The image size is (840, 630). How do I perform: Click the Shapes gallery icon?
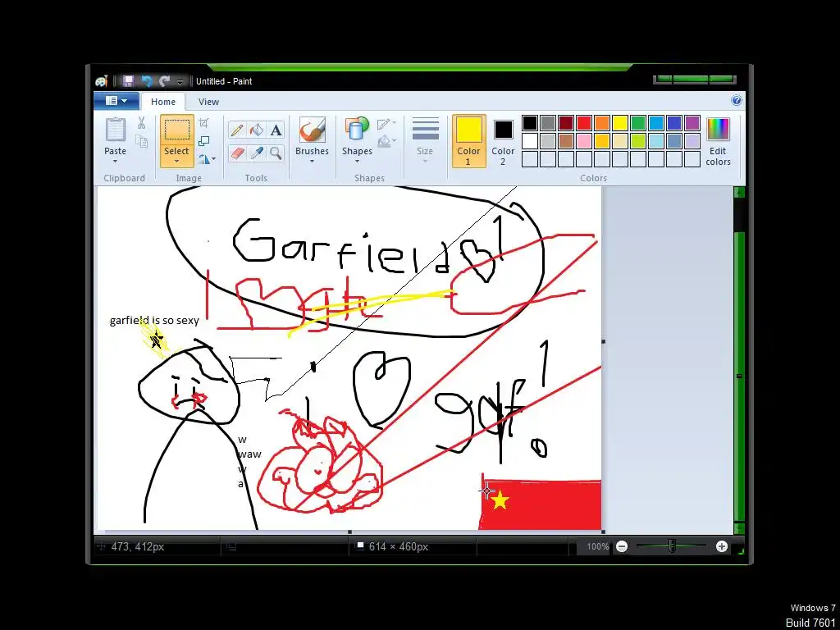pyautogui.click(x=357, y=130)
